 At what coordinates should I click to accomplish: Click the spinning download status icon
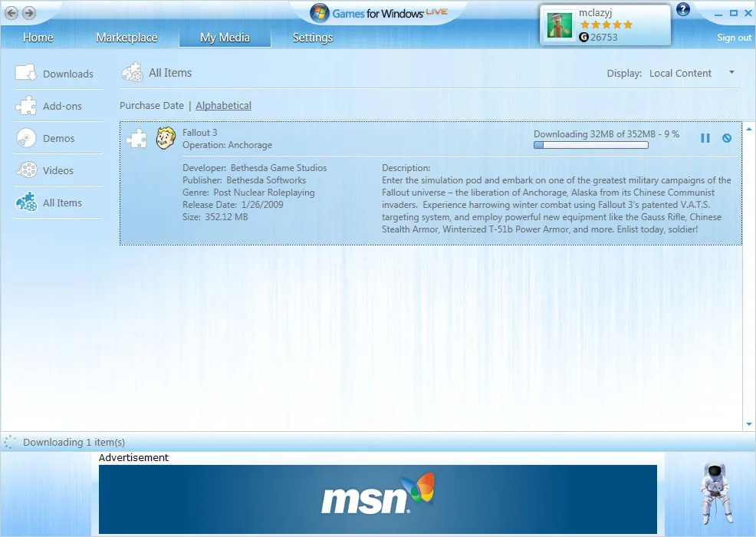point(10,442)
